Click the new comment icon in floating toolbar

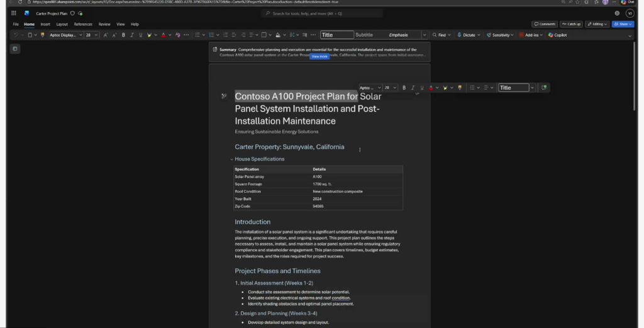[x=544, y=88]
